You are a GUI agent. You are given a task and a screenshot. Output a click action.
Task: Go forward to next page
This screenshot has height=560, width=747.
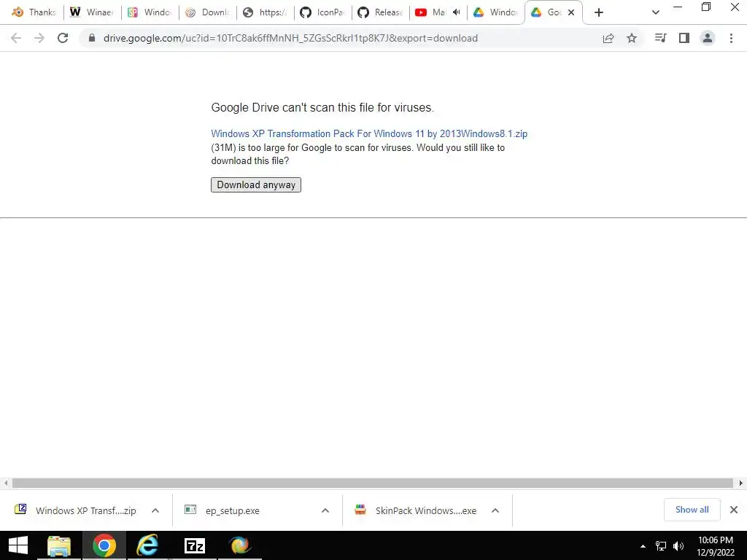[x=39, y=38]
